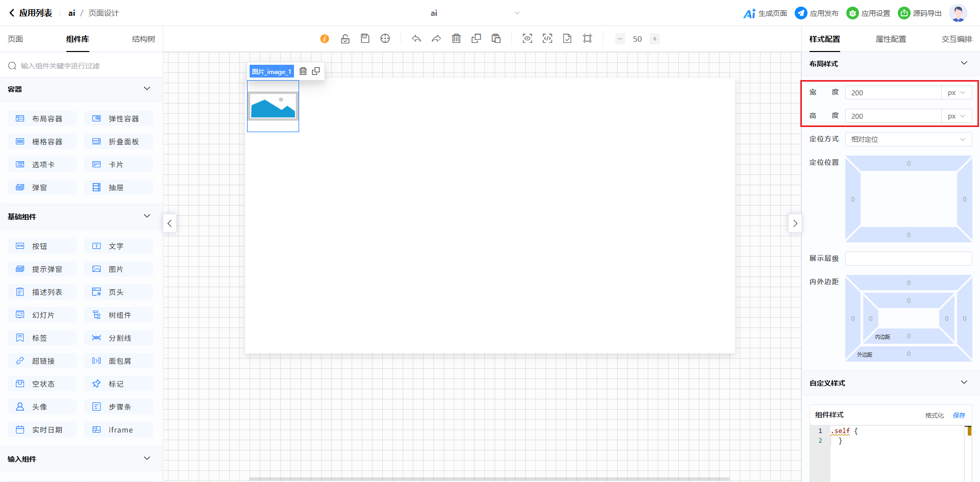The image size is (980, 482).
Task: Switch to the 属性配置 tab
Action: click(891, 39)
